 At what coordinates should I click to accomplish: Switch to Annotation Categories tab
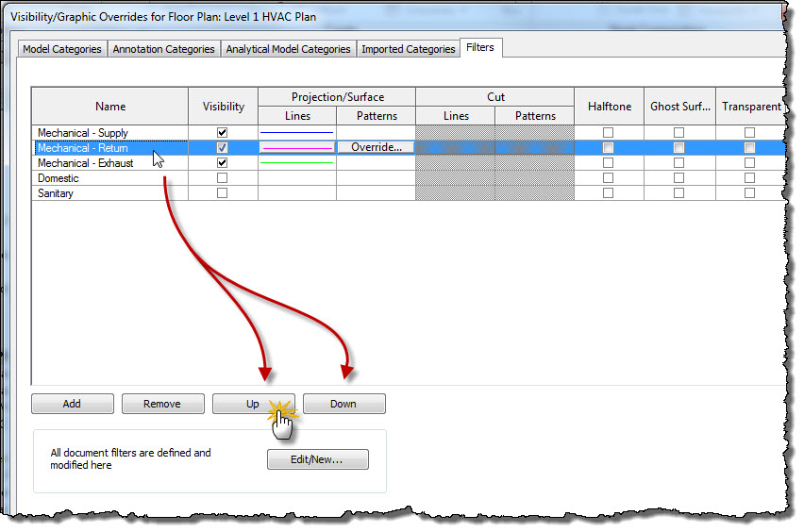click(163, 49)
